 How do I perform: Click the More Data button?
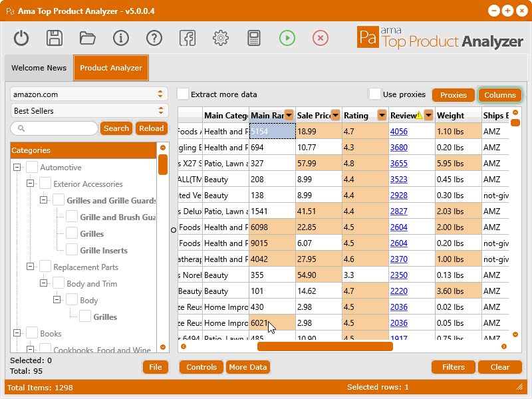tap(247, 367)
